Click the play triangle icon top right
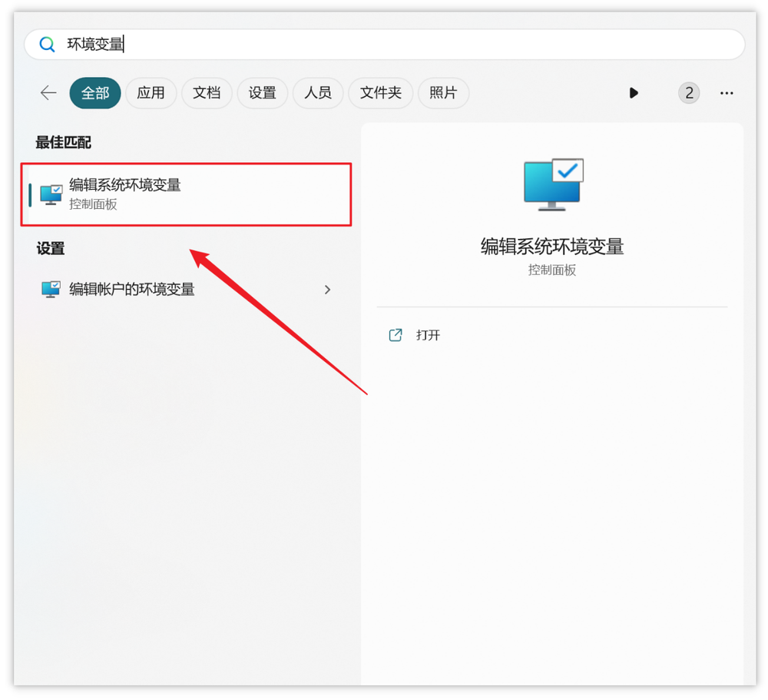This screenshot has height=700, width=768. point(634,93)
